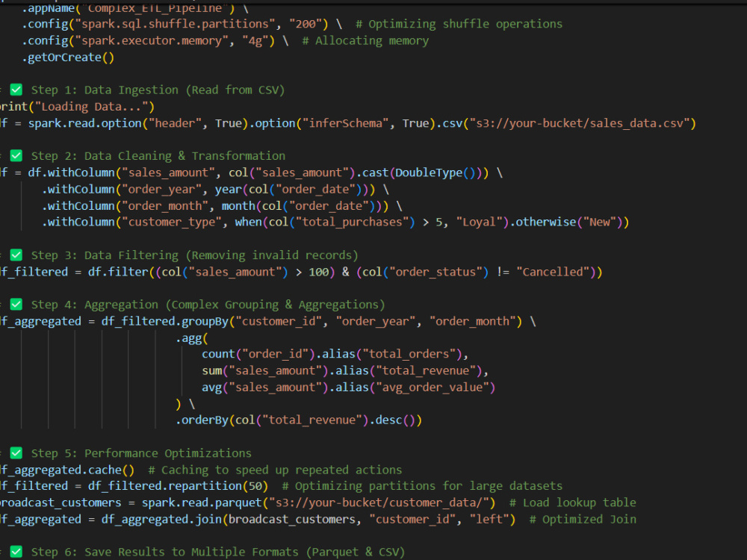Click the "order_status" column string
This screenshot has height=560, width=747.
click(x=436, y=272)
